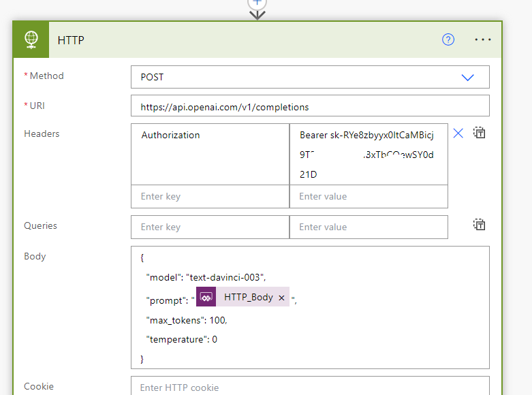Switch Queries to text mode
Image resolution: width=532 pixels, height=395 pixels.
click(480, 225)
